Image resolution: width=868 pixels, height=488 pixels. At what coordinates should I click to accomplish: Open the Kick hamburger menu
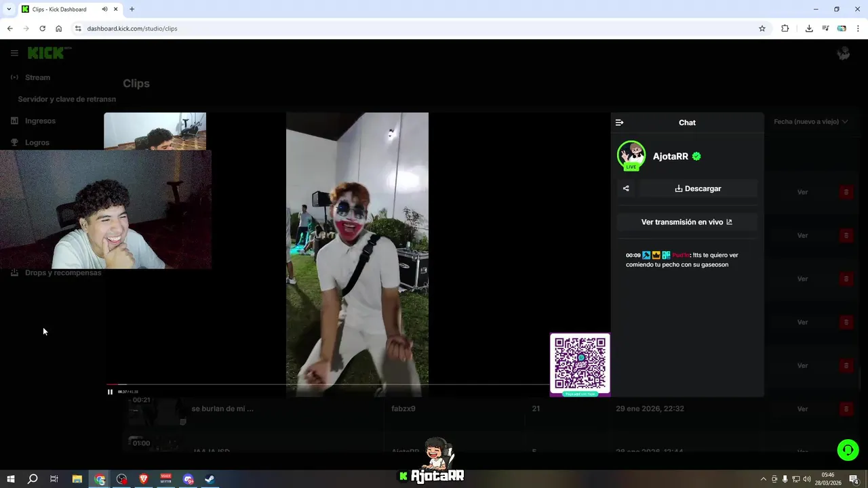pos(14,53)
